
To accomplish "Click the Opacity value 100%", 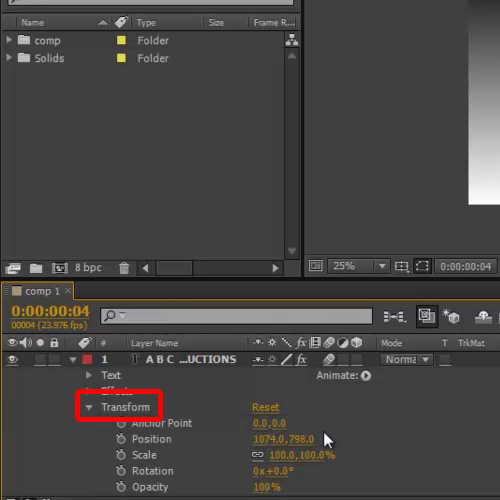I will (267, 487).
